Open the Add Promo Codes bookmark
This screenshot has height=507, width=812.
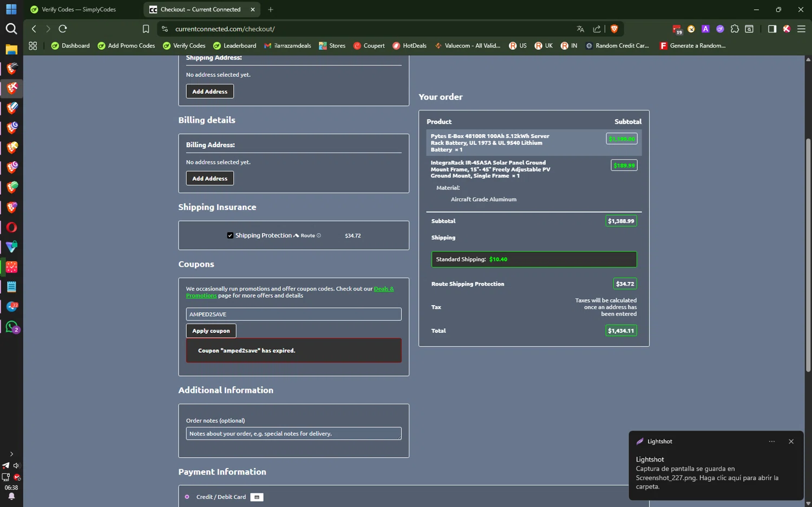pos(126,45)
